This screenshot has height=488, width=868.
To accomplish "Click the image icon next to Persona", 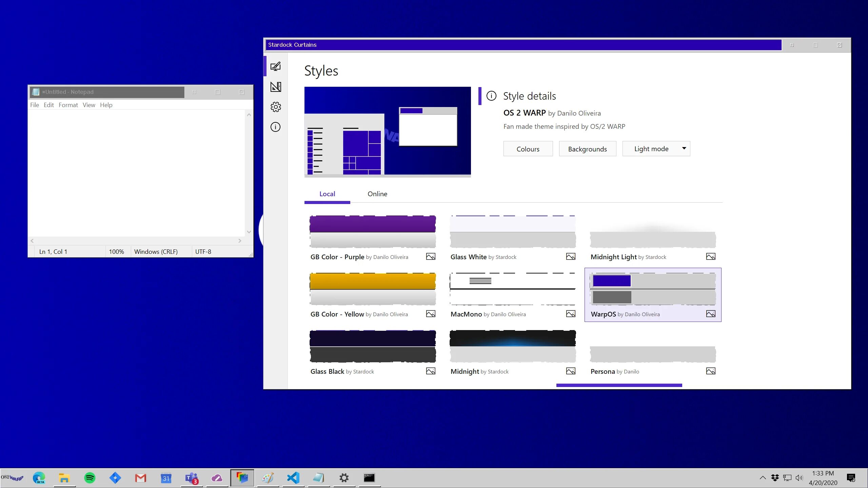I will point(711,371).
